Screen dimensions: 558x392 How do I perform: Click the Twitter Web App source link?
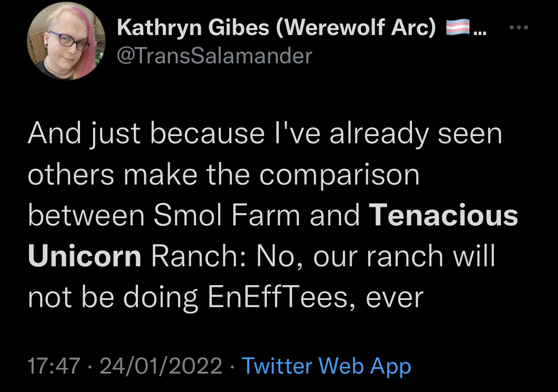coord(326,366)
